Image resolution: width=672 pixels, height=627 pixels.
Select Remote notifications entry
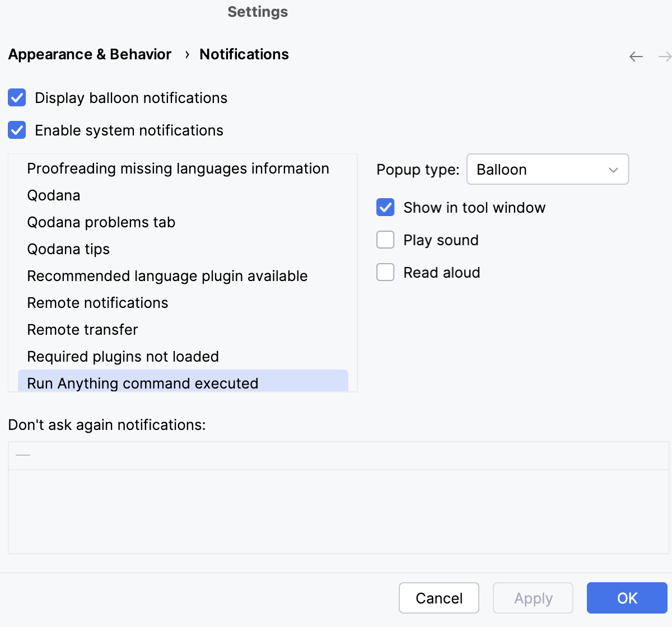tap(97, 302)
